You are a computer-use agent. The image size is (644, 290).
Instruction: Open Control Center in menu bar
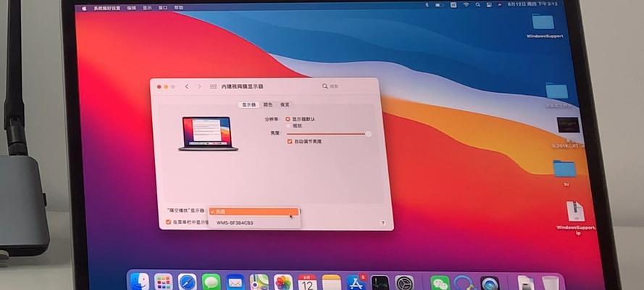pos(489,4)
